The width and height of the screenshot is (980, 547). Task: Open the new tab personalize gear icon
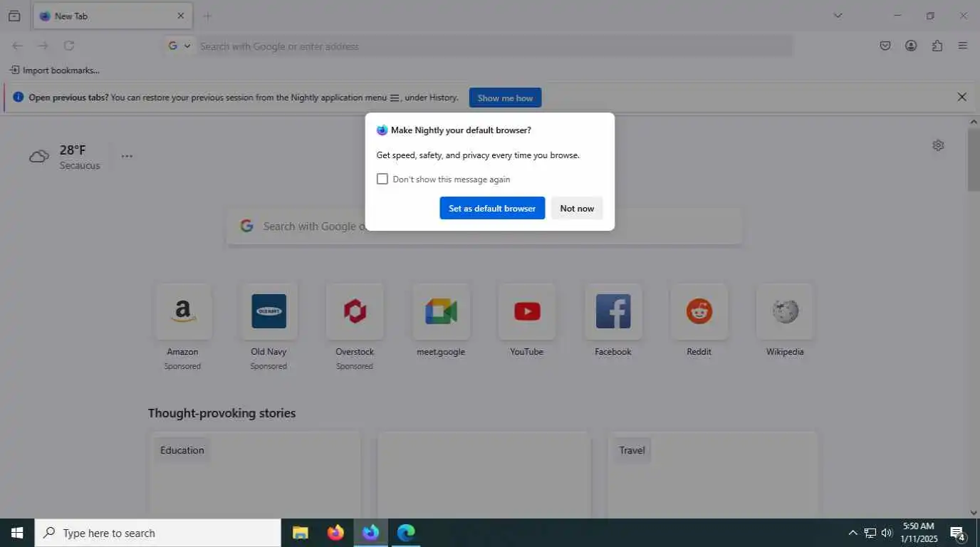pos(938,145)
